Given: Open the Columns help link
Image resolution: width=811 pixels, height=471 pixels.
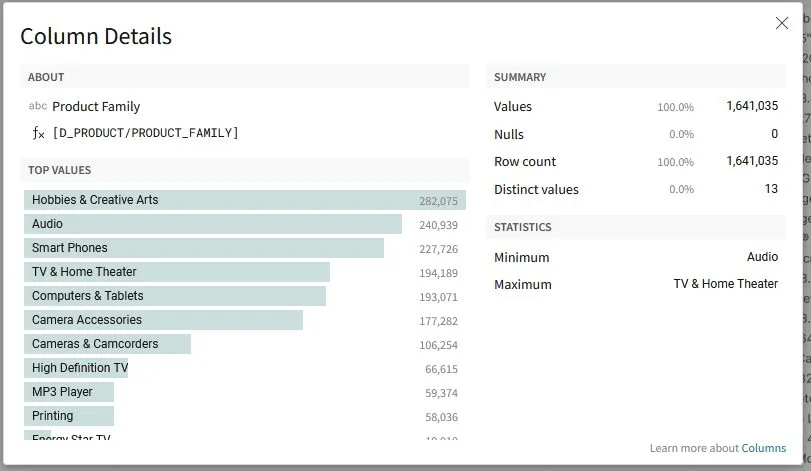Looking at the screenshot, I should [x=763, y=448].
